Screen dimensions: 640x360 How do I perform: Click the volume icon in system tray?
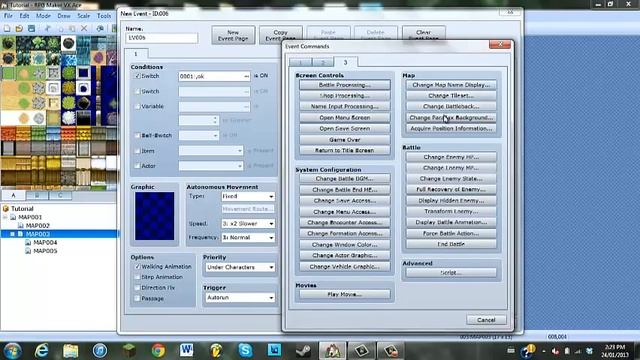[555, 351]
